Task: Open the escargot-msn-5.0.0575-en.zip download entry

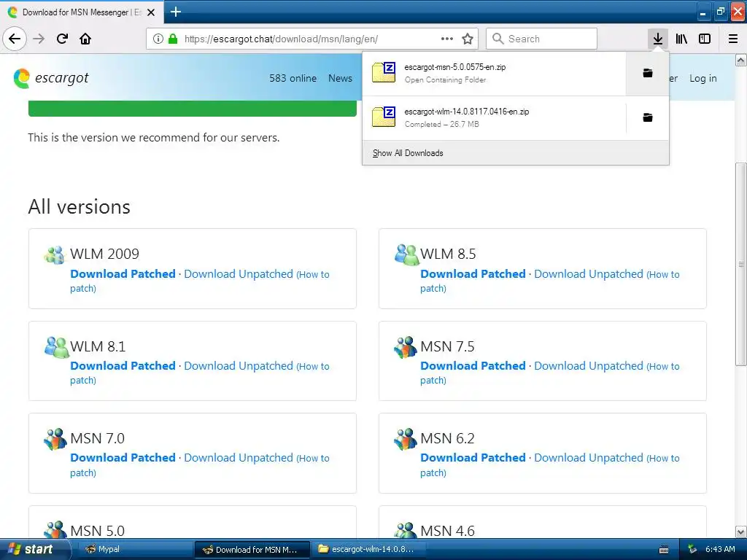Action: [494, 74]
